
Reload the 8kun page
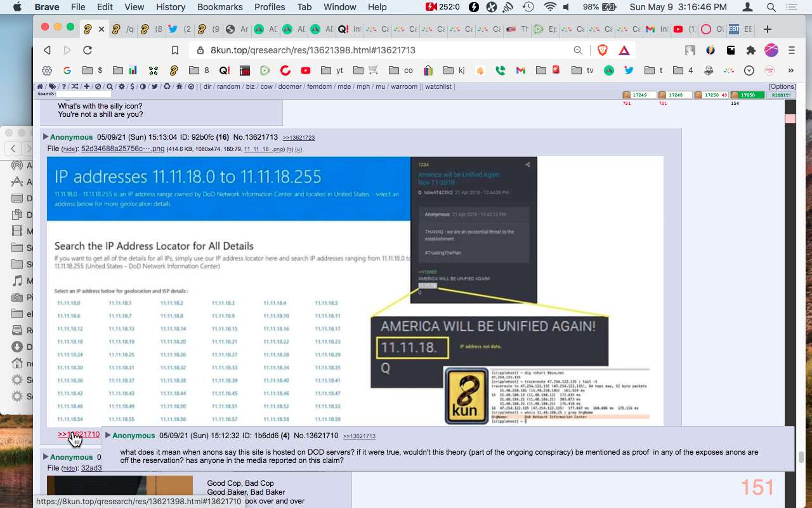tap(88, 50)
